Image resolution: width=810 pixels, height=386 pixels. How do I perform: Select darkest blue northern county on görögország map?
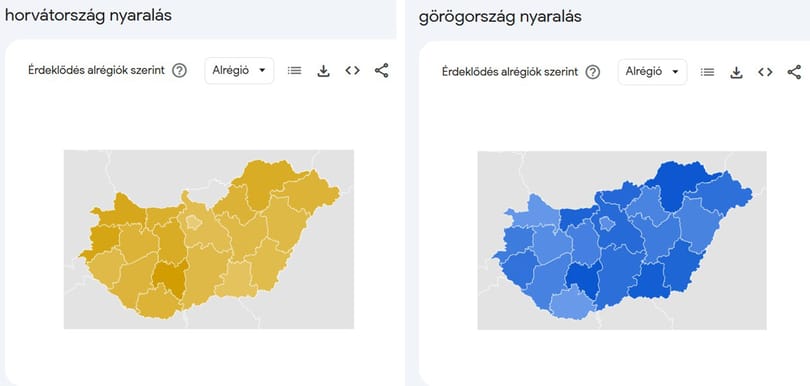(x=678, y=183)
